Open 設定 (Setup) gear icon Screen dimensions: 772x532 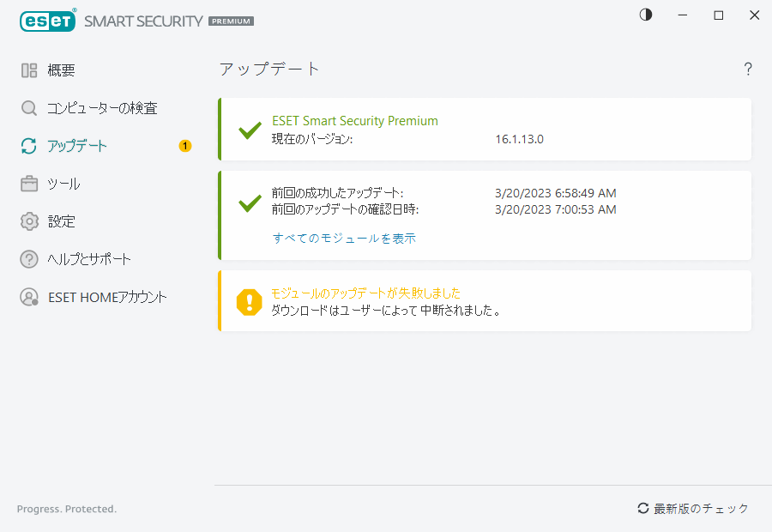(x=28, y=221)
